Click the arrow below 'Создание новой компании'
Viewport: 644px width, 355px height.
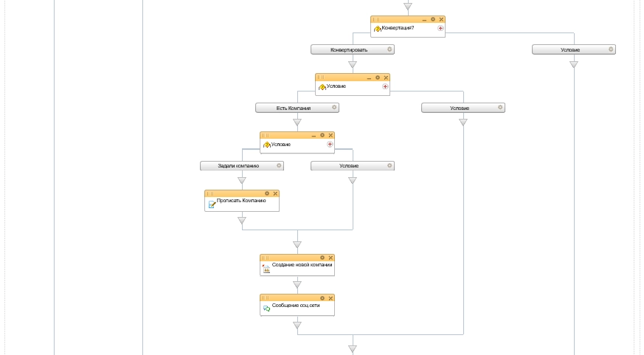click(x=297, y=284)
